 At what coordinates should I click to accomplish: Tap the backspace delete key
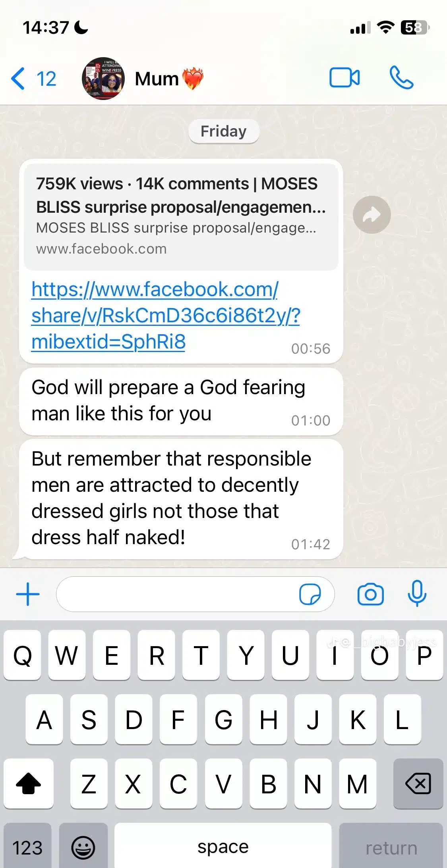click(x=418, y=783)
